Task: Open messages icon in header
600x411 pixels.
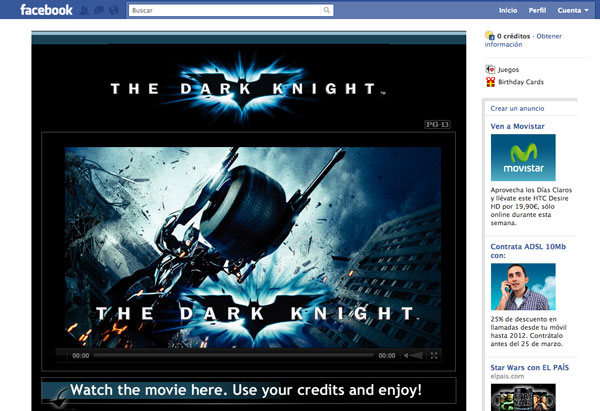Action: 99,10
